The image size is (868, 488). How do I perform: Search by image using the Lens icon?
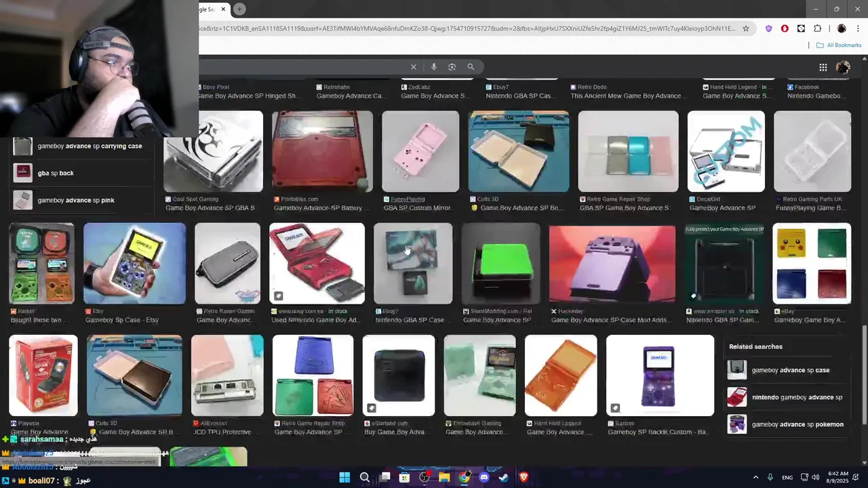point(452,66)
